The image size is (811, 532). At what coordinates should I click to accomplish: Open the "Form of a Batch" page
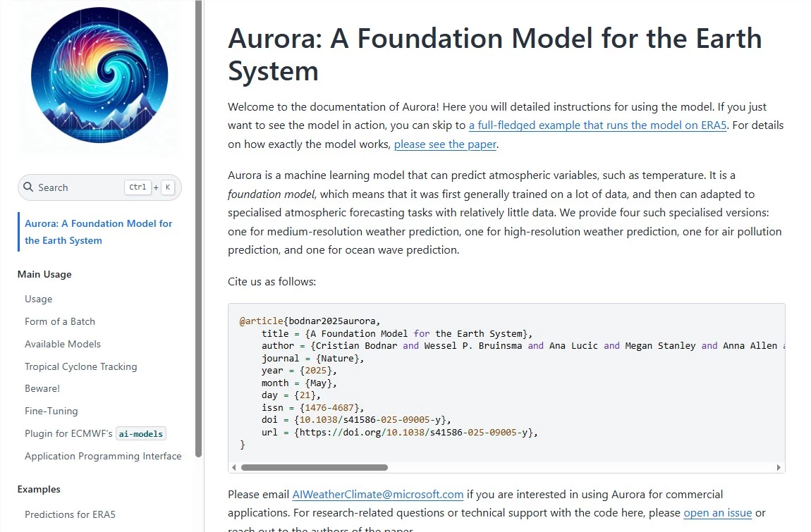tap(60, 321)
